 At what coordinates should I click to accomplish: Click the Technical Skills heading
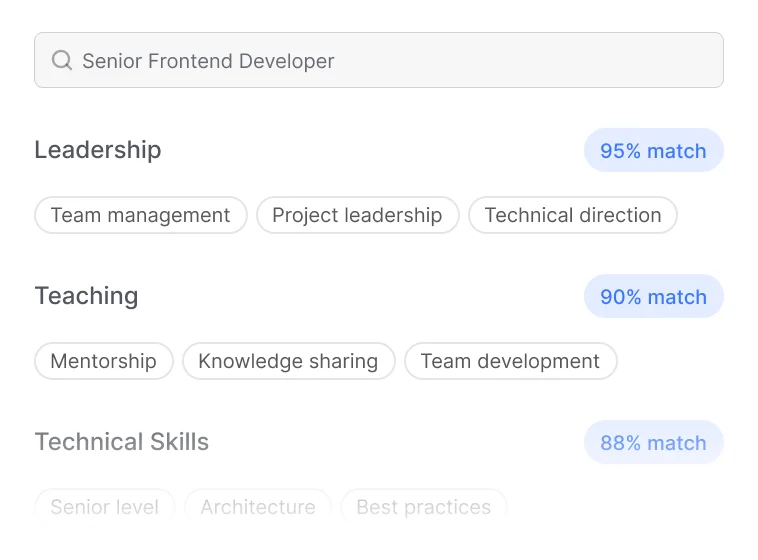[x=122, y=442]
